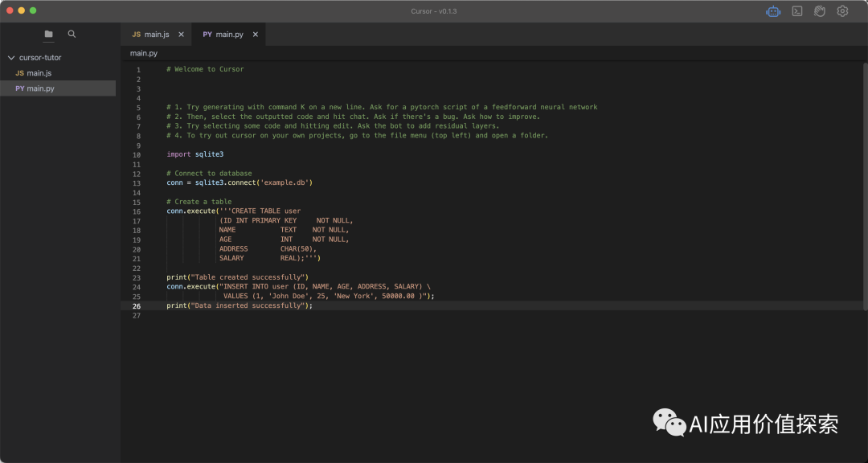Open the AI chat bot icon
Screen dimensions: 868x463
pyautogui.click(x=773, y=11)
